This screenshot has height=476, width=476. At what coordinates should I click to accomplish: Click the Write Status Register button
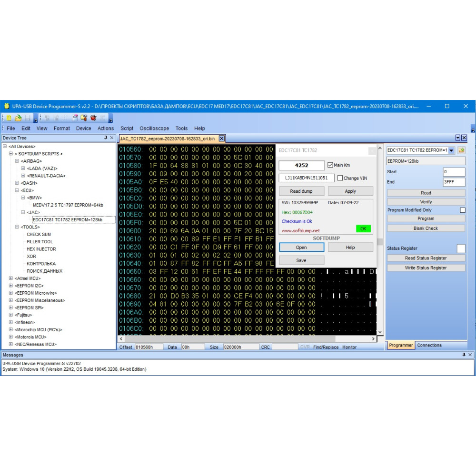426,268
